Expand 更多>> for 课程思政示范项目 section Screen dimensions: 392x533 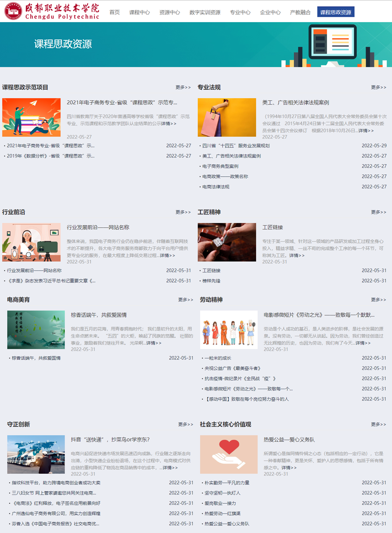(183, 87)
